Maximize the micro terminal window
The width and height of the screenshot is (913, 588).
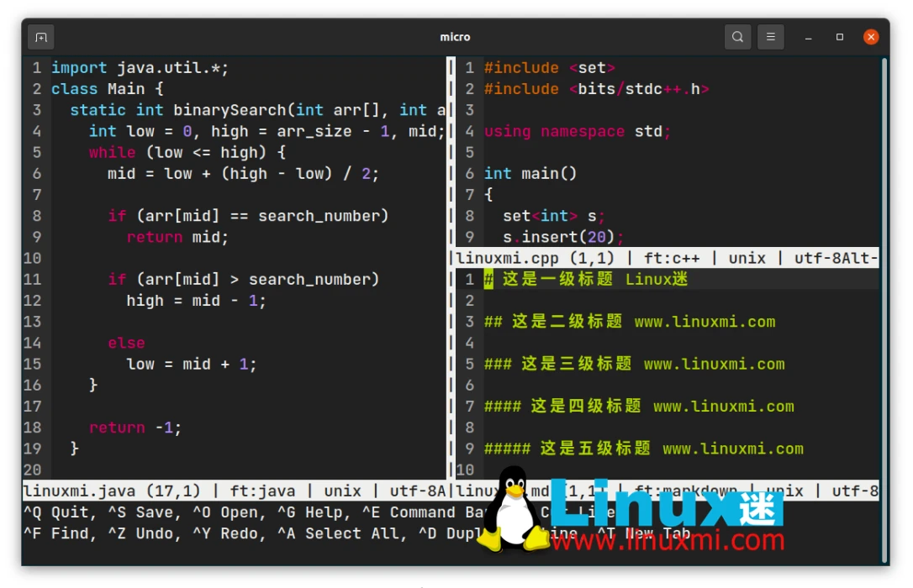click(x=840, y=37)
